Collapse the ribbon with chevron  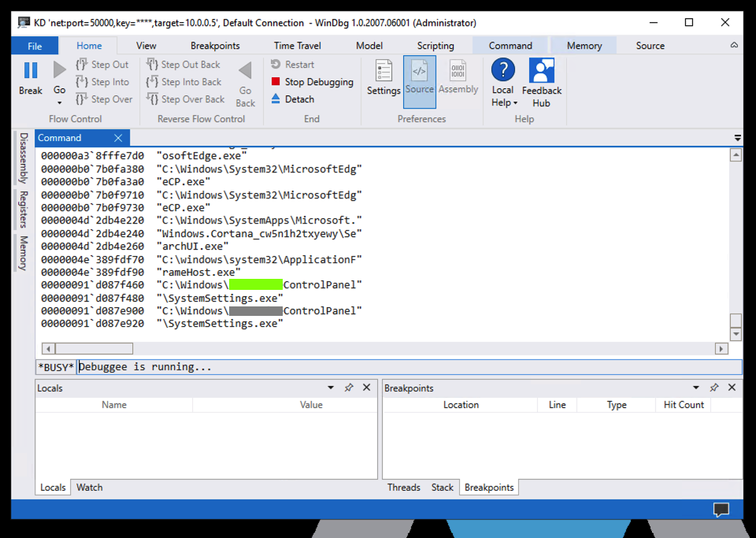tap(734, 46)
